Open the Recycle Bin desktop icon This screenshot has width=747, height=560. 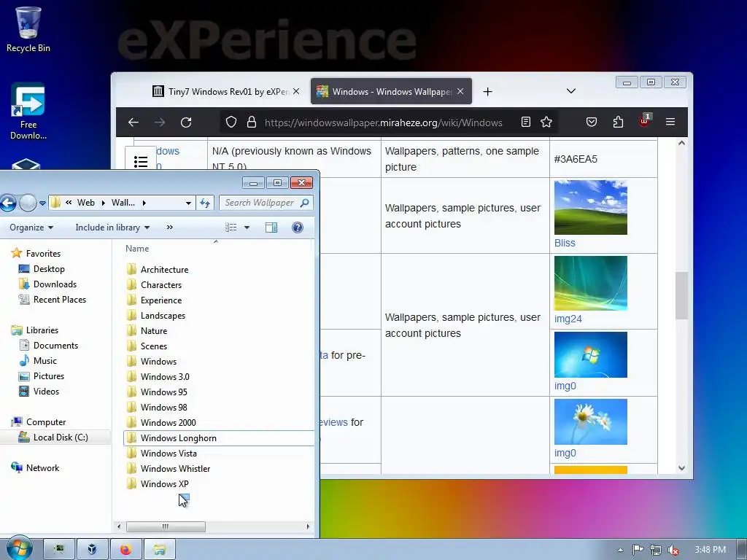click(x=28, y=29)
